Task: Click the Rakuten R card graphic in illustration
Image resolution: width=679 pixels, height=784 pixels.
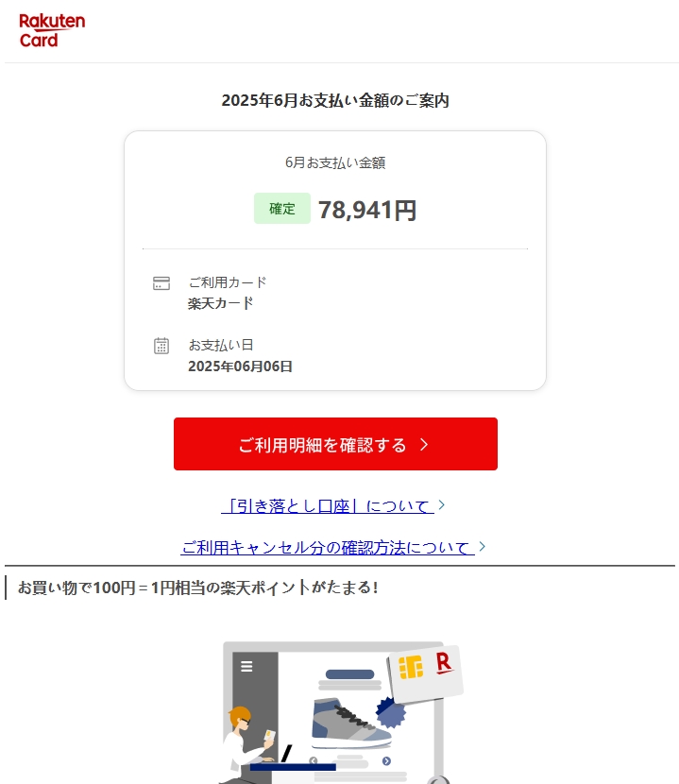Action: click(x=426, y=674)
